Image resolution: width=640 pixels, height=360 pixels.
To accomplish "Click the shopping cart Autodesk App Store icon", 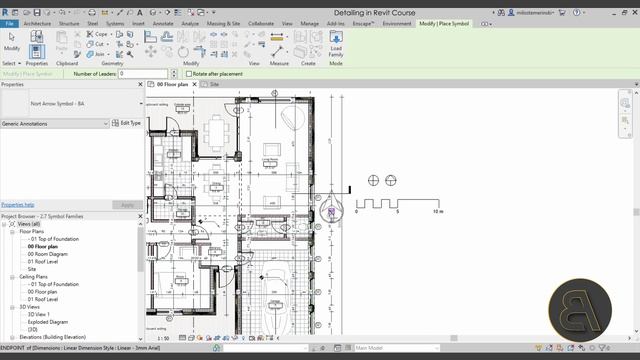I will pyautogui.click(x=562, y=13).
